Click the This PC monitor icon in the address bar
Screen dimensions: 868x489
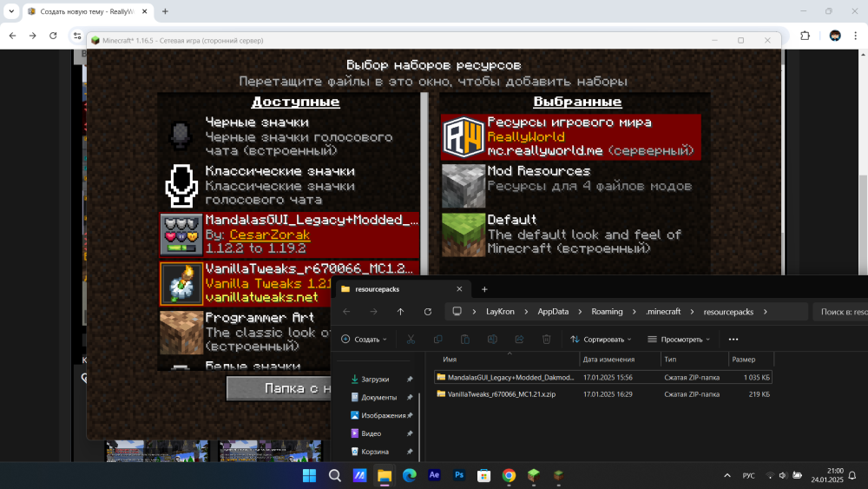click(x=457, y=311)
